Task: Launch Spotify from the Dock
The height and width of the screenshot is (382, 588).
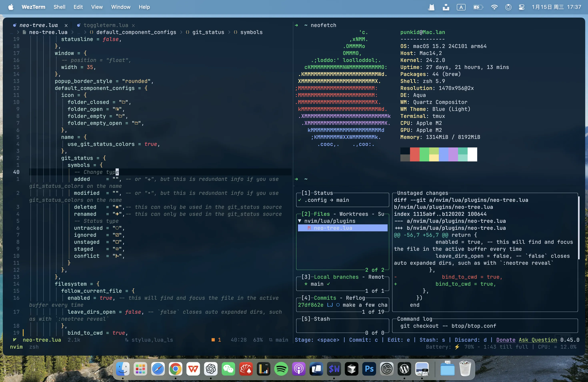Action: coord(281,369)
